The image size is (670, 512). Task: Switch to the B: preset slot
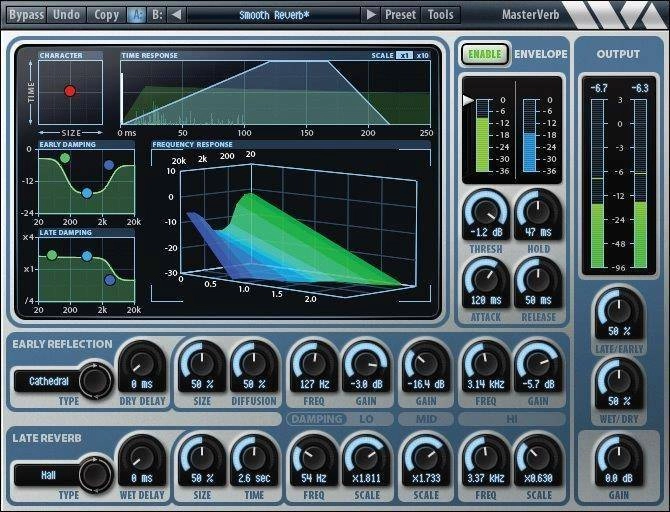click(x=157, y=15)
